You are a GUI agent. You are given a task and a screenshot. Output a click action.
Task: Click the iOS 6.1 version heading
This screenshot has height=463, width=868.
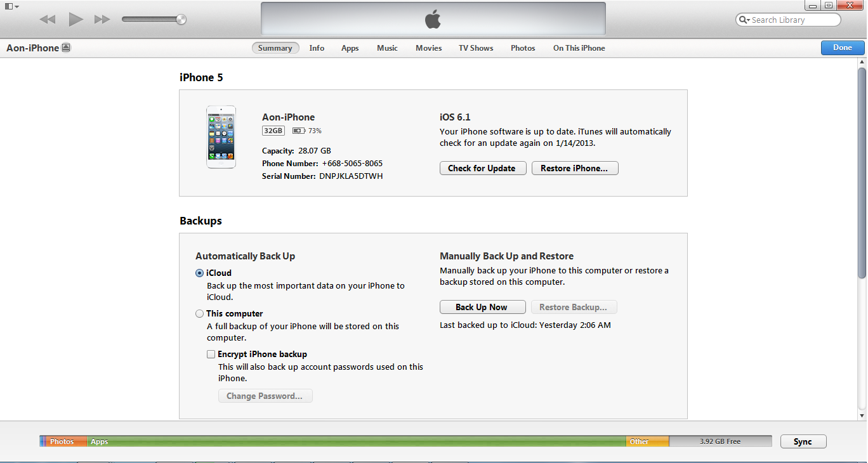click(x=455, y=117)
